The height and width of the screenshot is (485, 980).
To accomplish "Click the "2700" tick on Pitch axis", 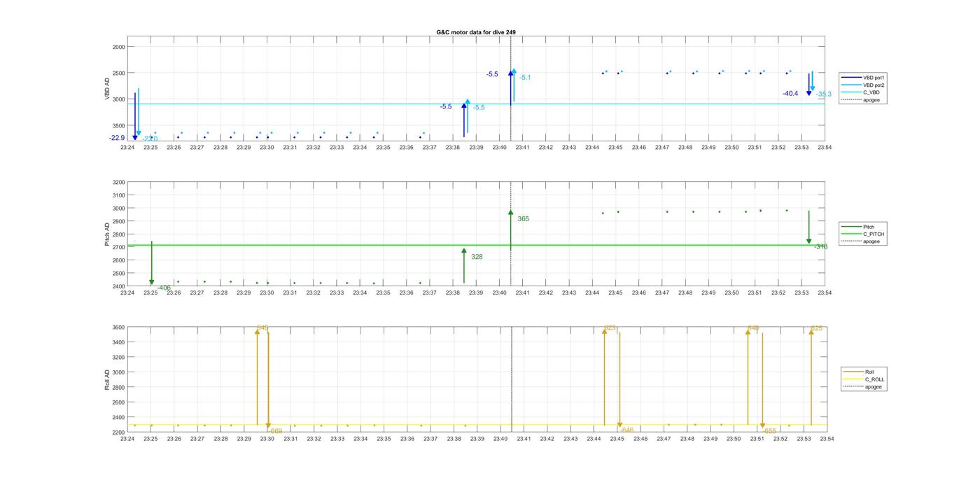I will pyautogui.click(x=119, y=248).
